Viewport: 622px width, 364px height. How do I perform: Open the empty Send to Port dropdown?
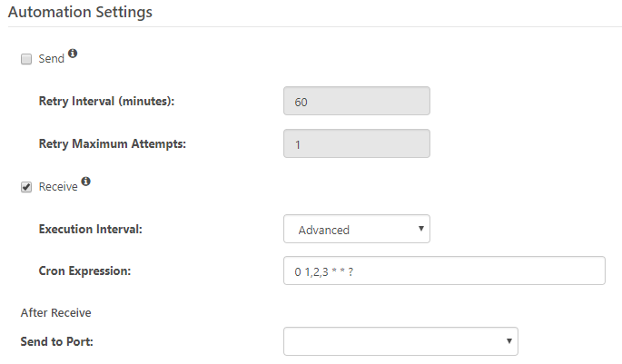tap(400, 341)
